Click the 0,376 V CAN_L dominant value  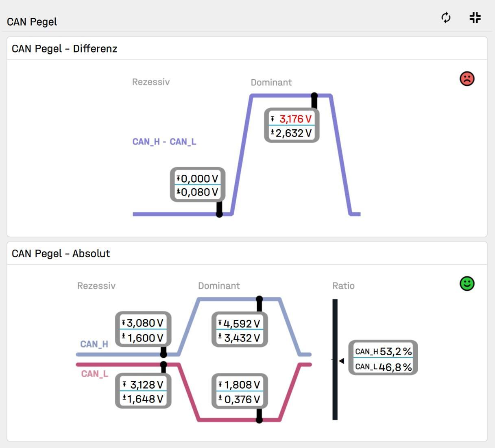242,399
